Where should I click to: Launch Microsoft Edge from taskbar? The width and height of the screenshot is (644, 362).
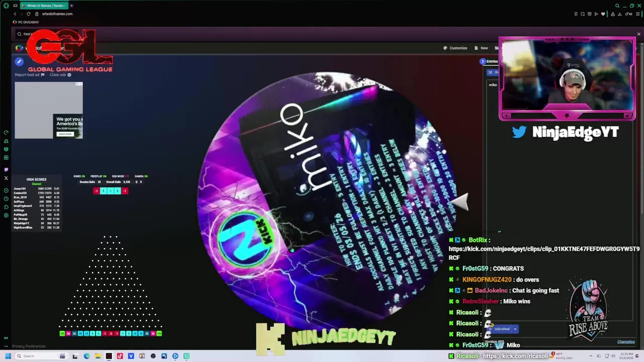pos(87,356)
